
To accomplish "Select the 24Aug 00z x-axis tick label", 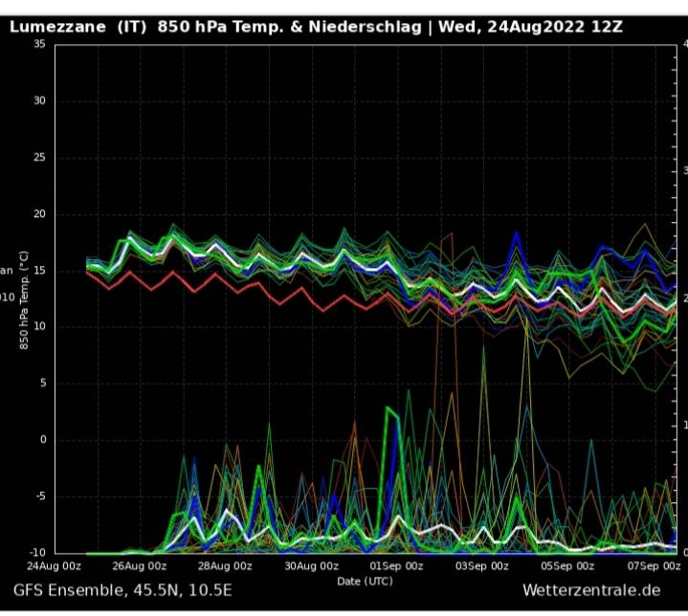I will point(54,566).
